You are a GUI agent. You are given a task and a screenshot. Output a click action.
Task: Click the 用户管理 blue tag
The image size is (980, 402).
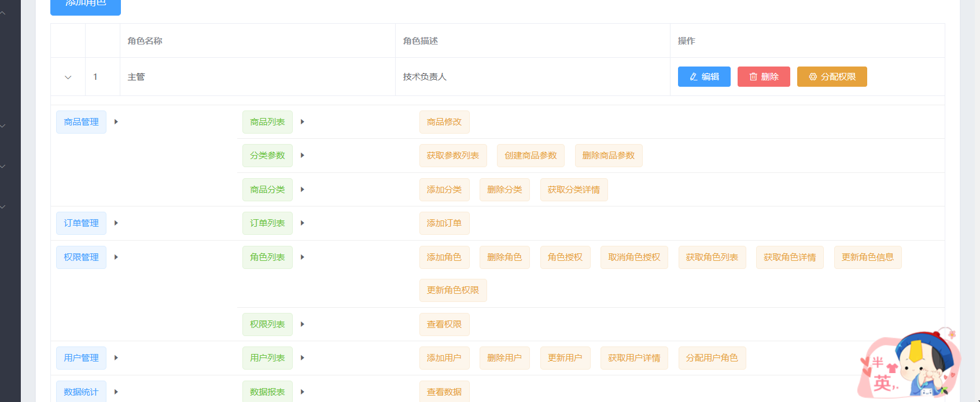coord(81,358)
